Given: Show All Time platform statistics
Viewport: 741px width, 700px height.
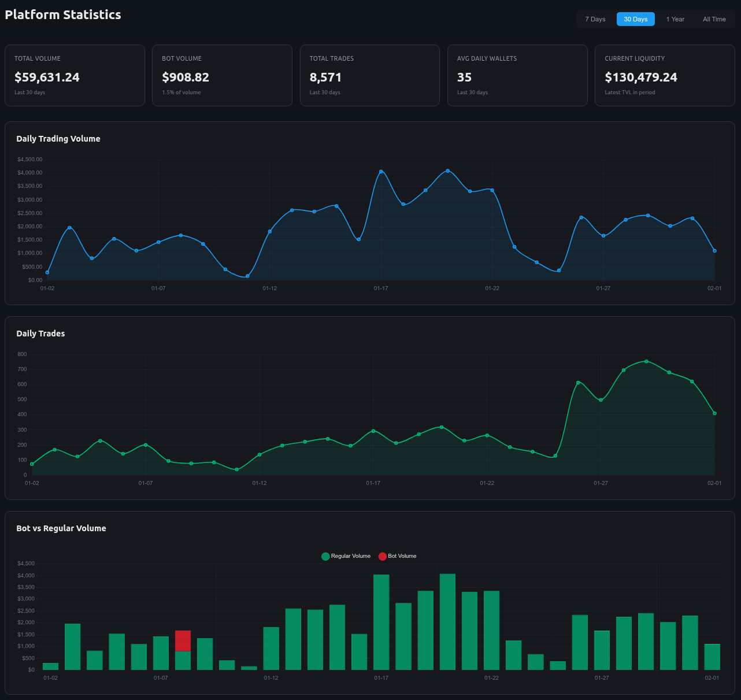Looking at the screenshot, I should [x=714, y=18].
